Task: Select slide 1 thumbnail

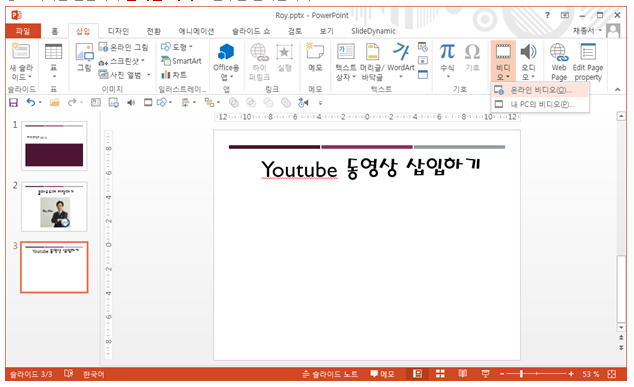Action: pos(54,146)
